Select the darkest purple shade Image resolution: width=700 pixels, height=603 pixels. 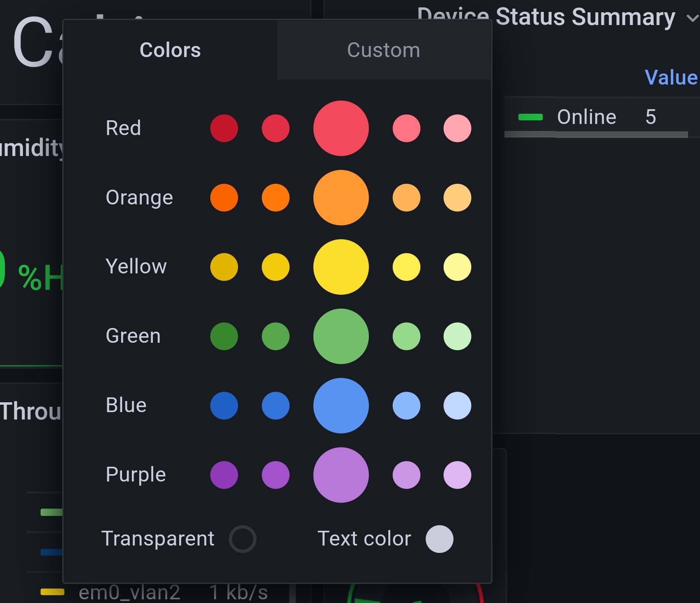224,475
